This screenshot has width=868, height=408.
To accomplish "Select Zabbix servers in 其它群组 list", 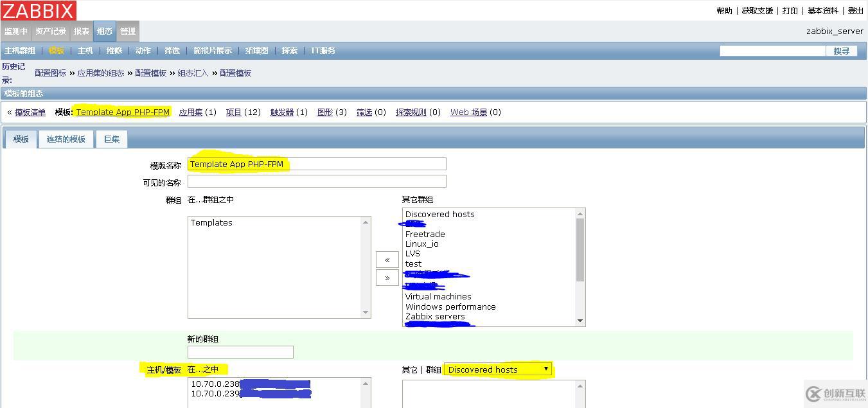I will 436,316.
